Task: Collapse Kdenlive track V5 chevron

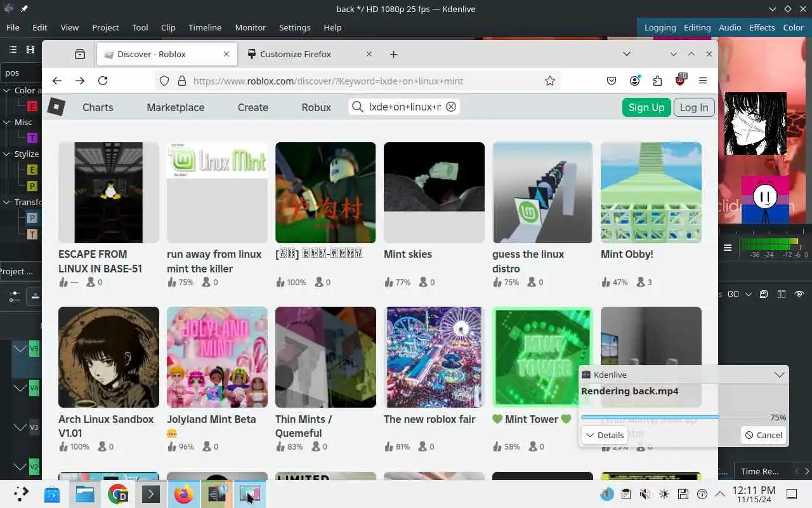Action: tap(20, 349)
